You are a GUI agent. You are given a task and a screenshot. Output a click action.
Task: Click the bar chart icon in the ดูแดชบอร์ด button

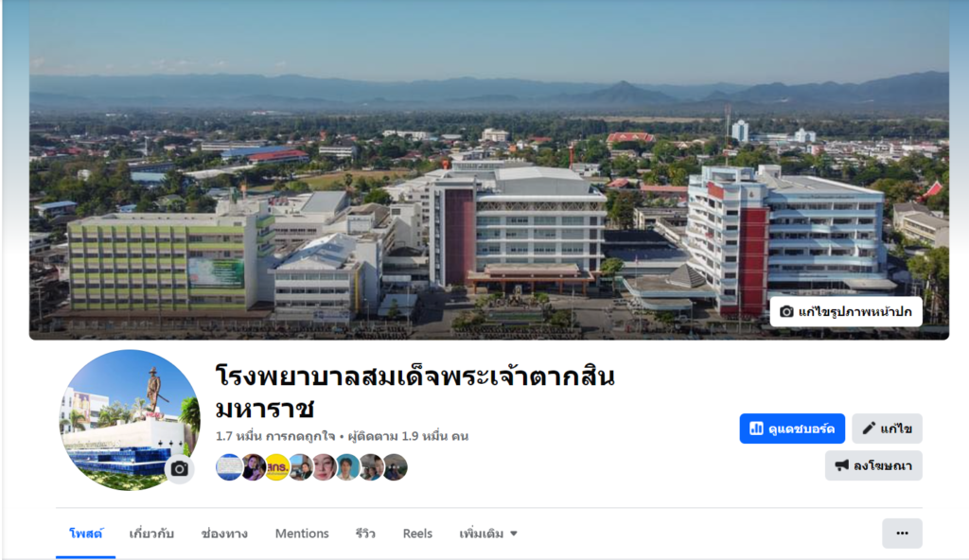(756, 429)
